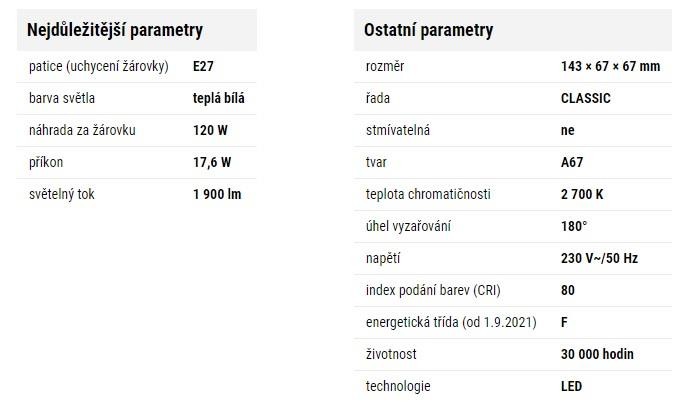Click the energy class F value
Image resolution: width=687 pixels, height=402 pixels.
pyautogui.click(x=565, y=322)
